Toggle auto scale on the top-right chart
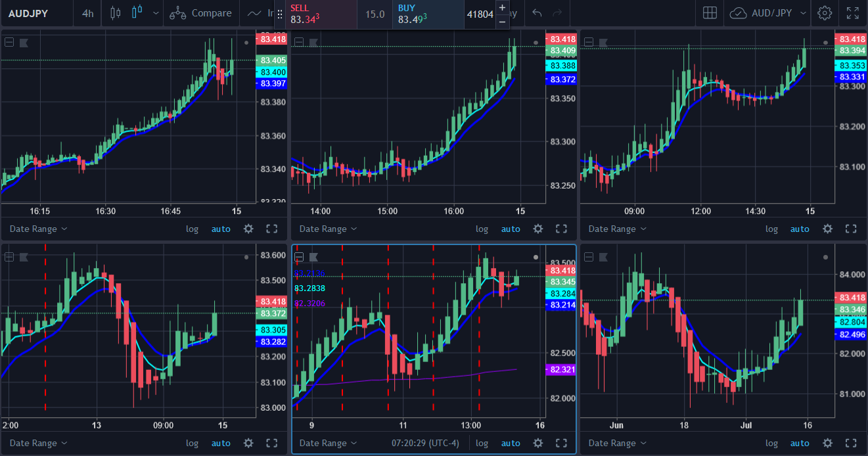Image resolution: width=868 pixels, height=456 pixels. click(x=799, y=229)
